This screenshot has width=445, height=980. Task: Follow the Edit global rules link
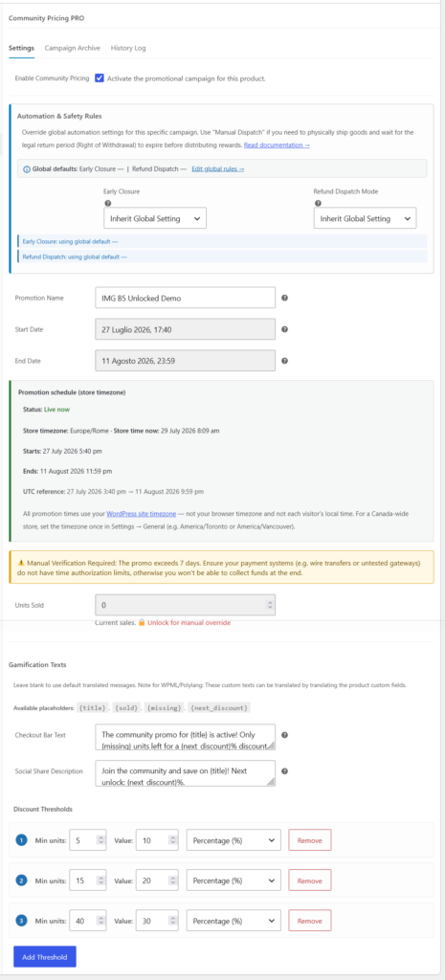pyautogui.click(x=217, y=168)
